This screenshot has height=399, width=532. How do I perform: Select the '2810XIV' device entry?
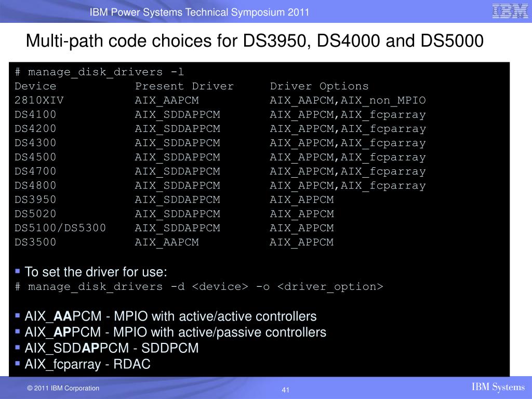39,100
